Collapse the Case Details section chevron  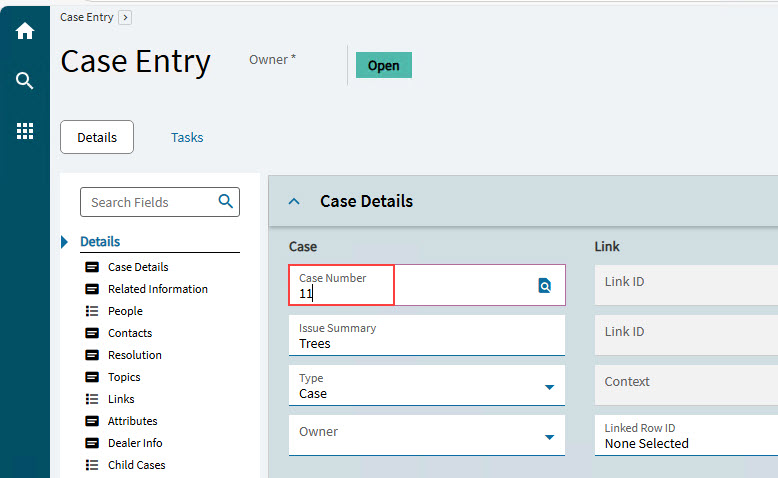tap(294, 201)
